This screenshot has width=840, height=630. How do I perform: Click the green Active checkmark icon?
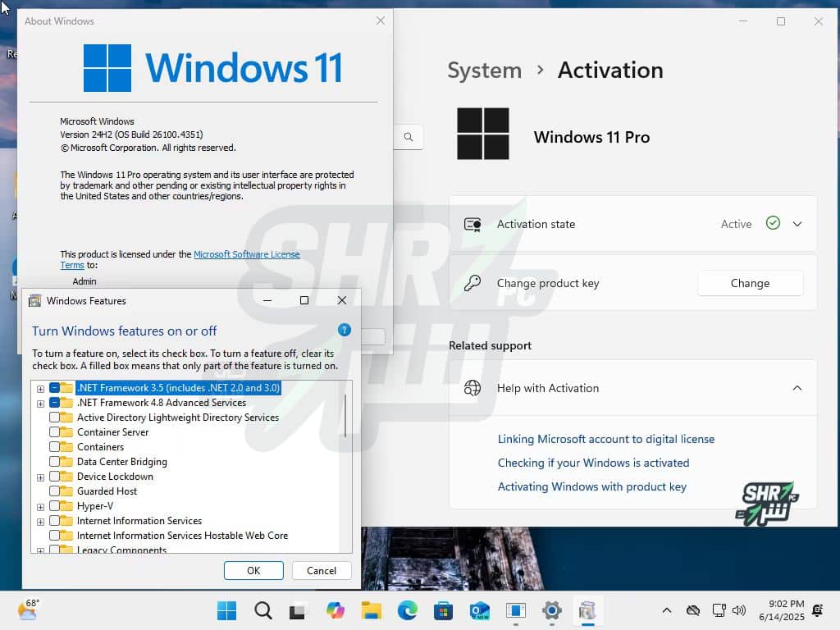point(773,223)
